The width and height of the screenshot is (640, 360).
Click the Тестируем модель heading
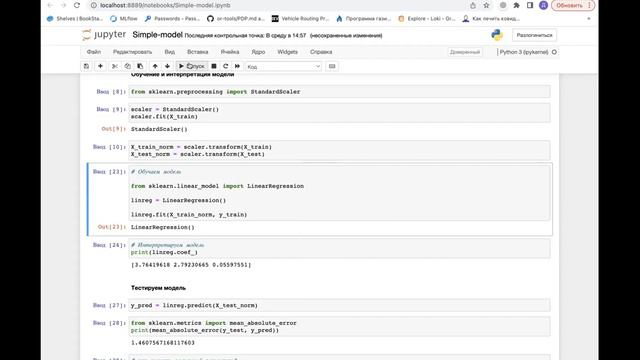click(158, 288)
